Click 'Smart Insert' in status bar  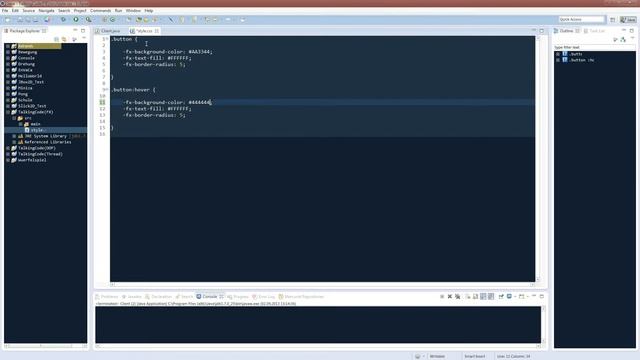(x=475, y=356)
